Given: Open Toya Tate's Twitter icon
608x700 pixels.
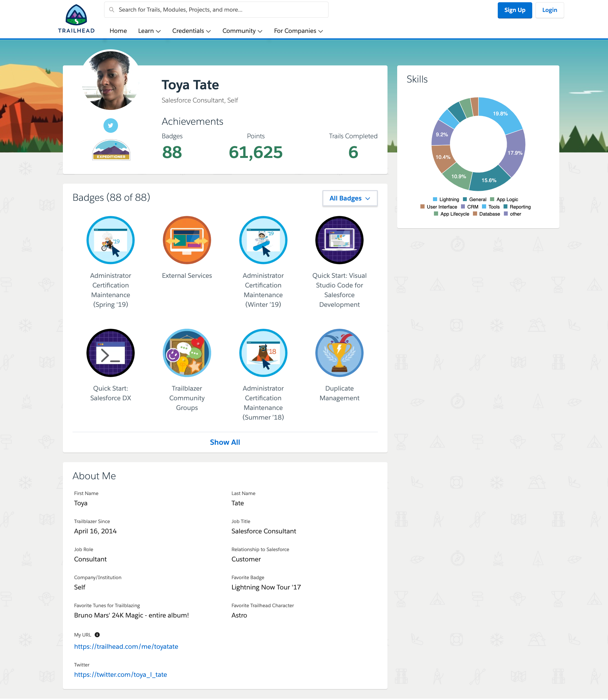Looking at the screenshot, I should pos(111,125).
